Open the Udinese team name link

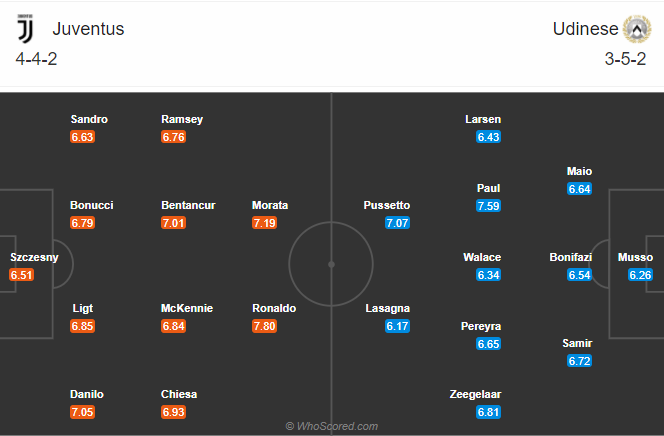point(584,29)
